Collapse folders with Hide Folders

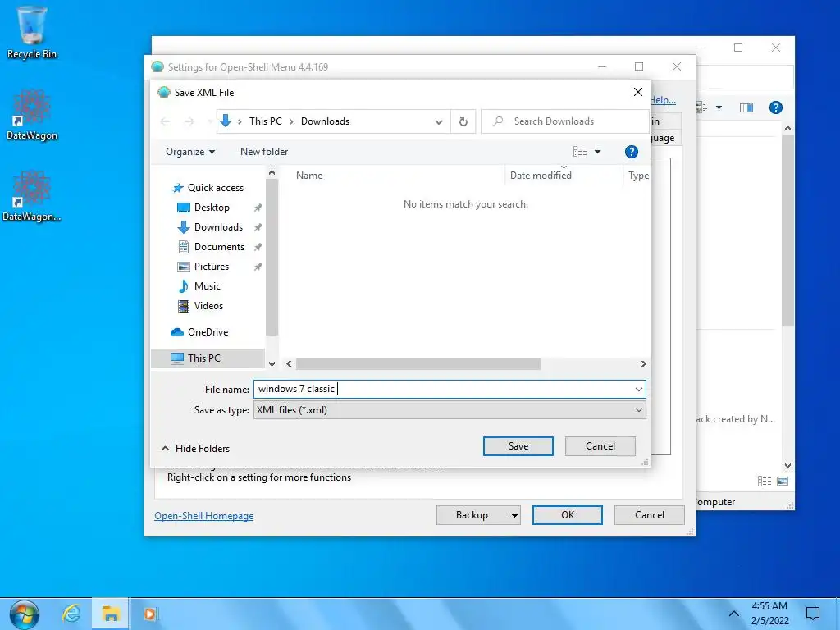coord(195,449)
